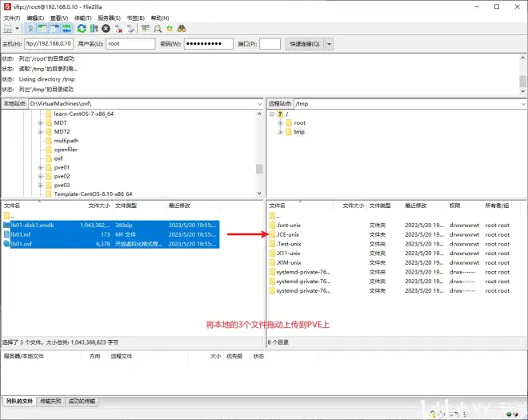Screen dimensions: 528x420
Task: Open the 书签(B) menu
Action: click(135, 18)
